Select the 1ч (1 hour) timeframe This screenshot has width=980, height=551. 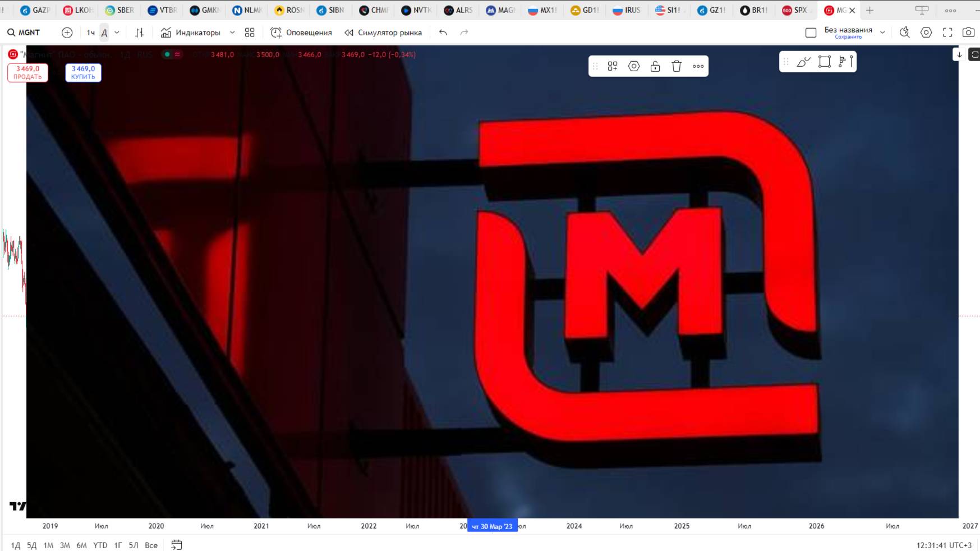[x=91, y=33]
